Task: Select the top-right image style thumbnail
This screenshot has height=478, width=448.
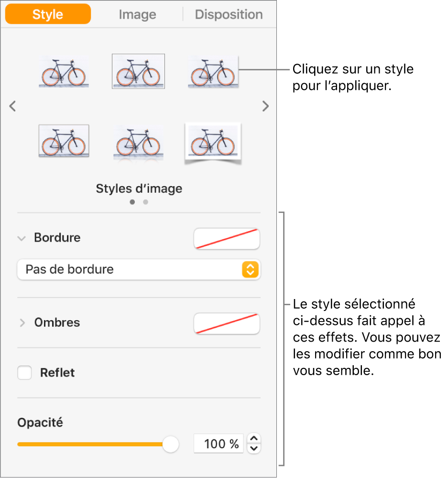Action: click(x=213, y=72)
